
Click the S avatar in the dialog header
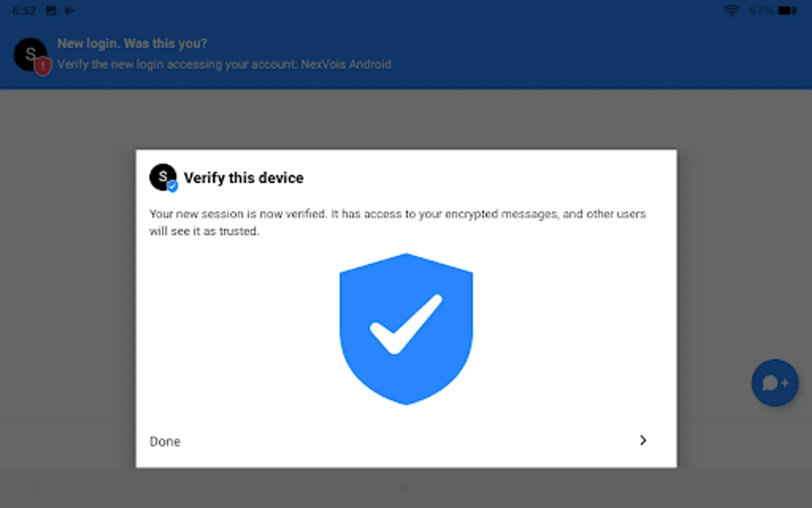(162, 176)
